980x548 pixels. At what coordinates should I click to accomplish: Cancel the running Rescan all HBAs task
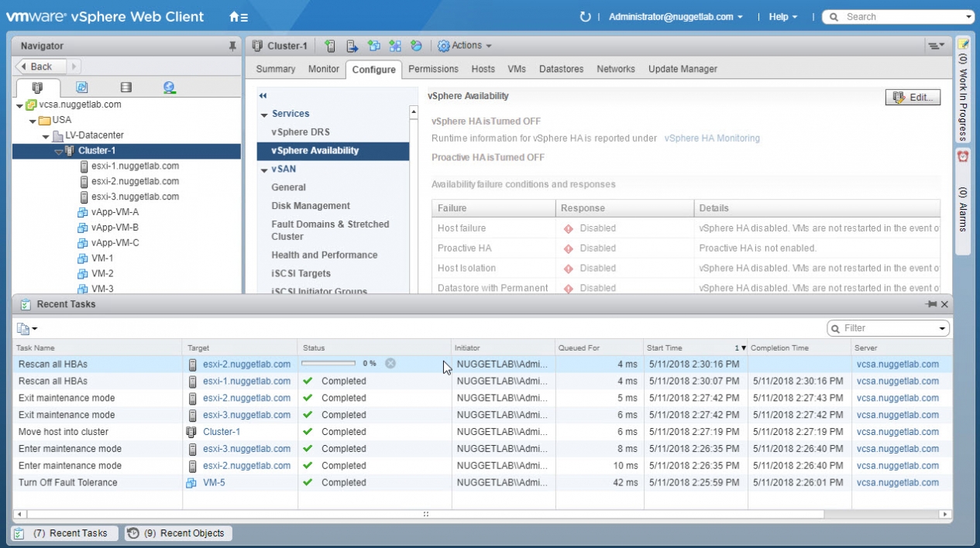pos(390,363)
